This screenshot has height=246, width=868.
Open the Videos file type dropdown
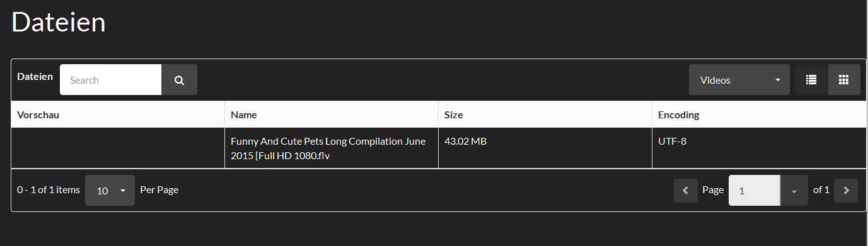(x=739, y=80)
